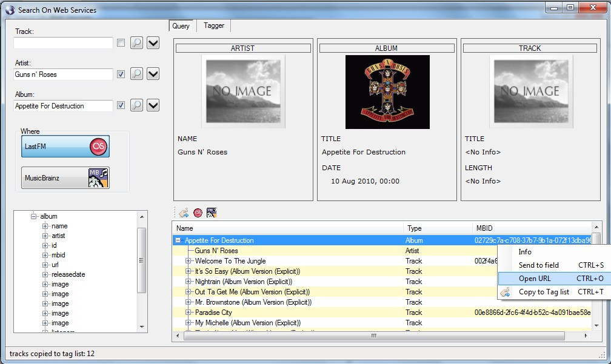Click the Album search magnifier icon

[136, 105]
